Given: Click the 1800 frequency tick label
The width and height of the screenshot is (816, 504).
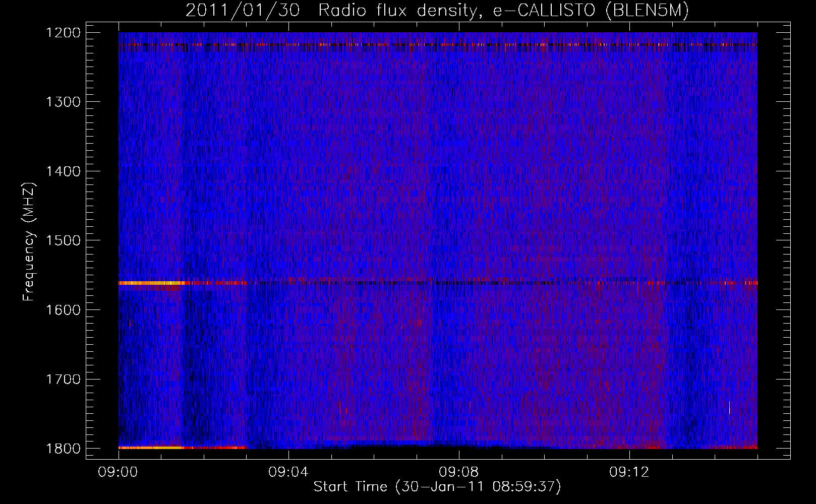Looking at the screenshot, I should click(63, 449).
